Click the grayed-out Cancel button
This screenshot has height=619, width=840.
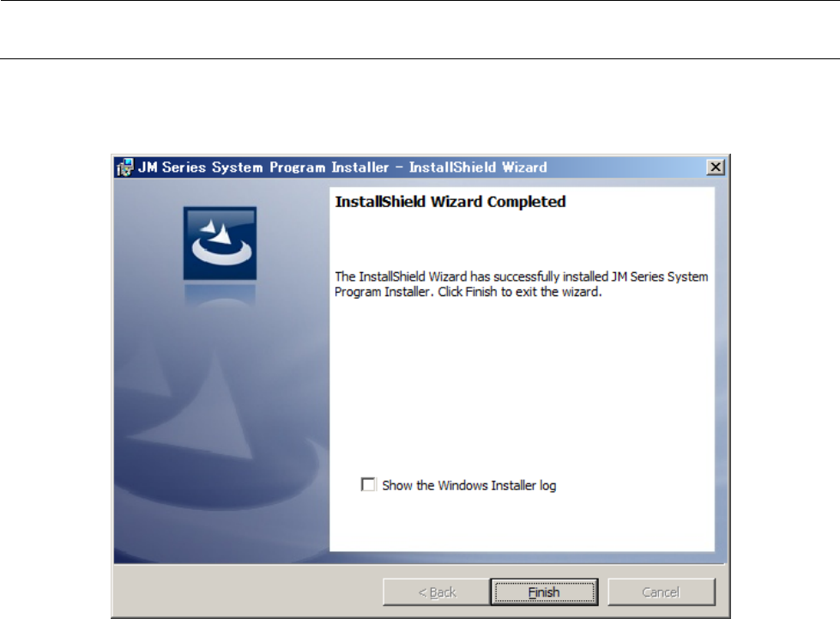coord(661,592)
